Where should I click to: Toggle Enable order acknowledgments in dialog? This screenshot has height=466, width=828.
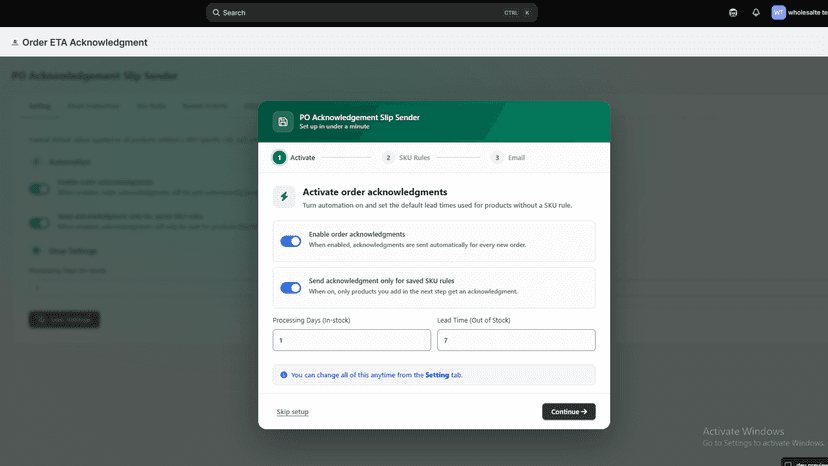(290, 241)
